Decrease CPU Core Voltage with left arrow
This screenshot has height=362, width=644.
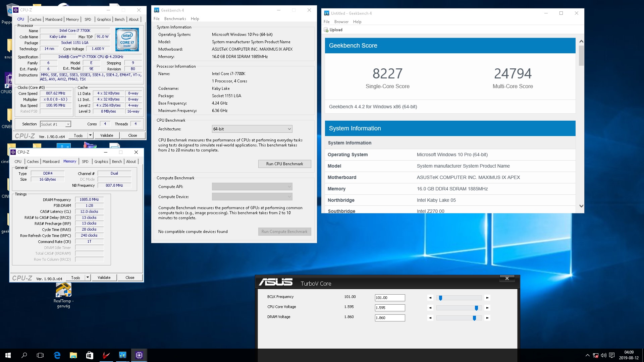coord(430,308)
